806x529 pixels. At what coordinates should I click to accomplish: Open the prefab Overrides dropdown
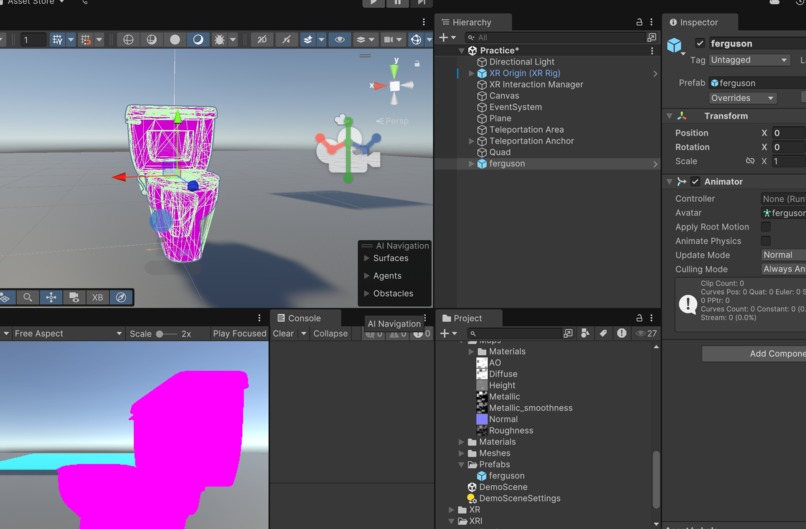pos(742,98)
